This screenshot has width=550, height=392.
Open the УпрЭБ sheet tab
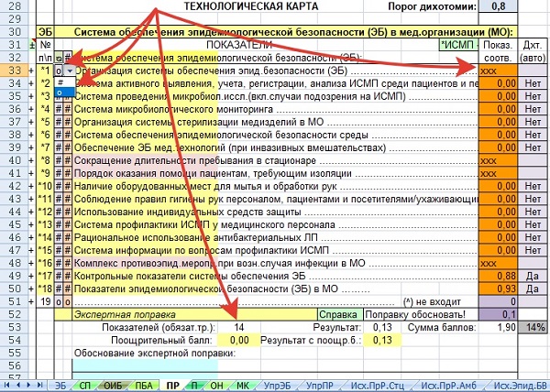click(277, 386)
